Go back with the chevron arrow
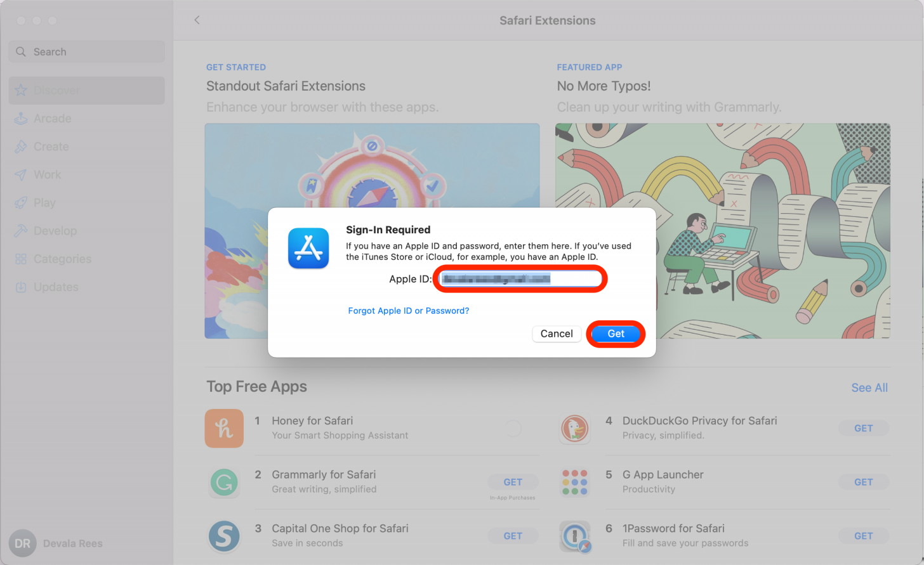This screenshot has width=924, height=565. click(197, 20)
